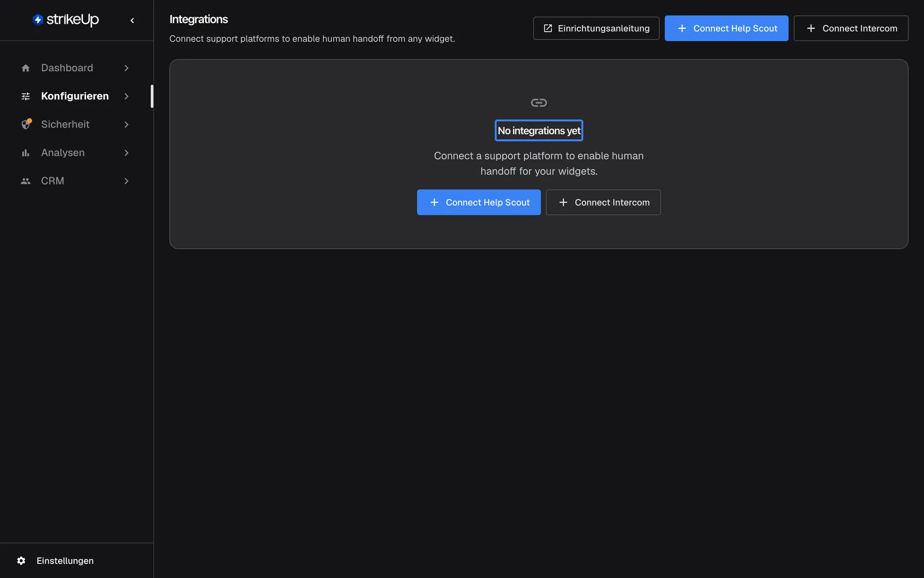Image resolution: width=924 pixels, height=578 pixels.
Task: Open the Dashboard menu item
Action: (x=75, y=68)
